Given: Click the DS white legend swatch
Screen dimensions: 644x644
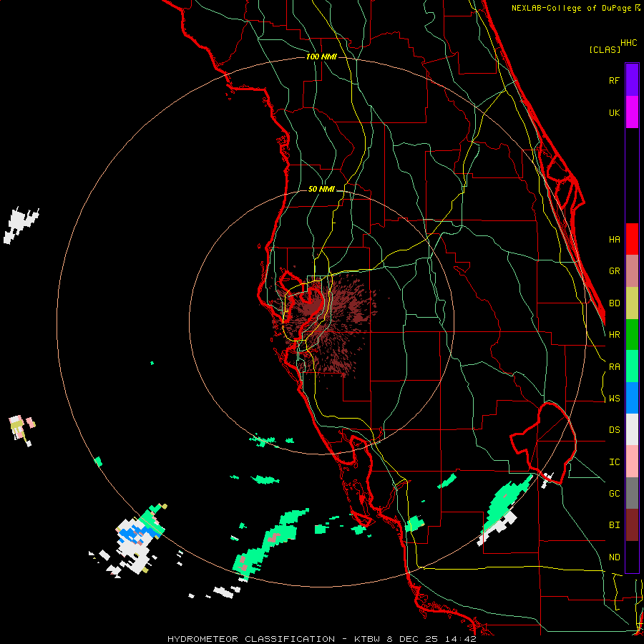Looking at the screenshot, I should 632,429.
